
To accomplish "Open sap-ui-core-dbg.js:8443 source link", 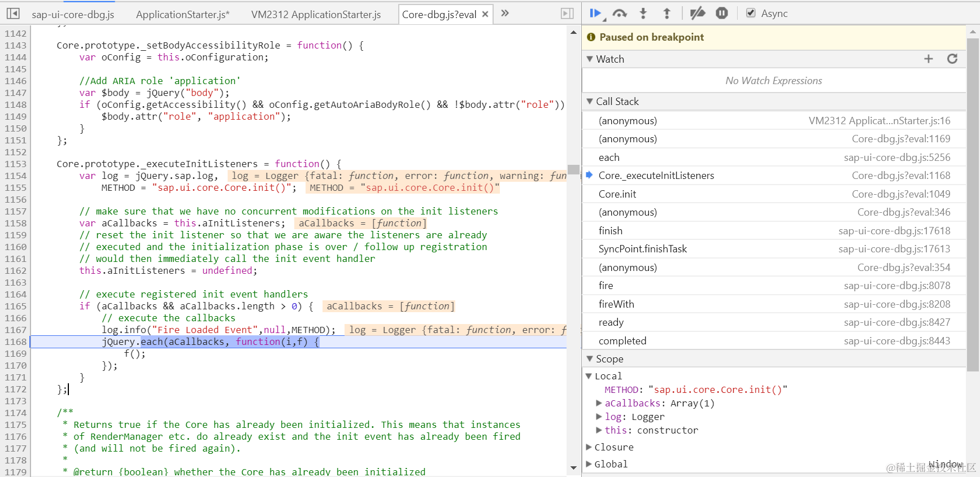I will coord(897,341).
